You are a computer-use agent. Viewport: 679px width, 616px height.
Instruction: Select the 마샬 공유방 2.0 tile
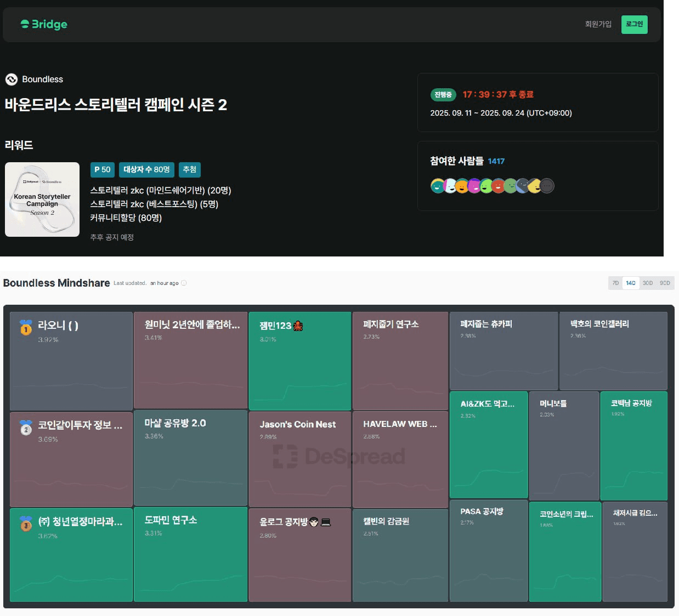point(190,458)
